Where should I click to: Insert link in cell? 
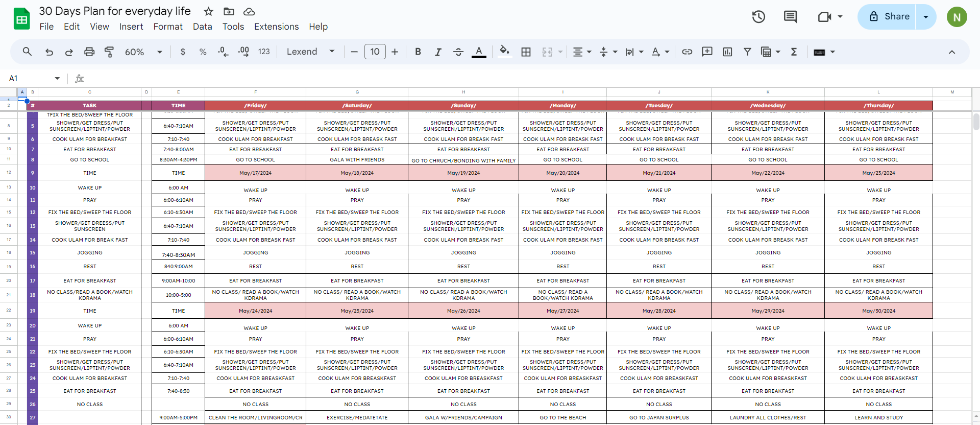point(687,52)
